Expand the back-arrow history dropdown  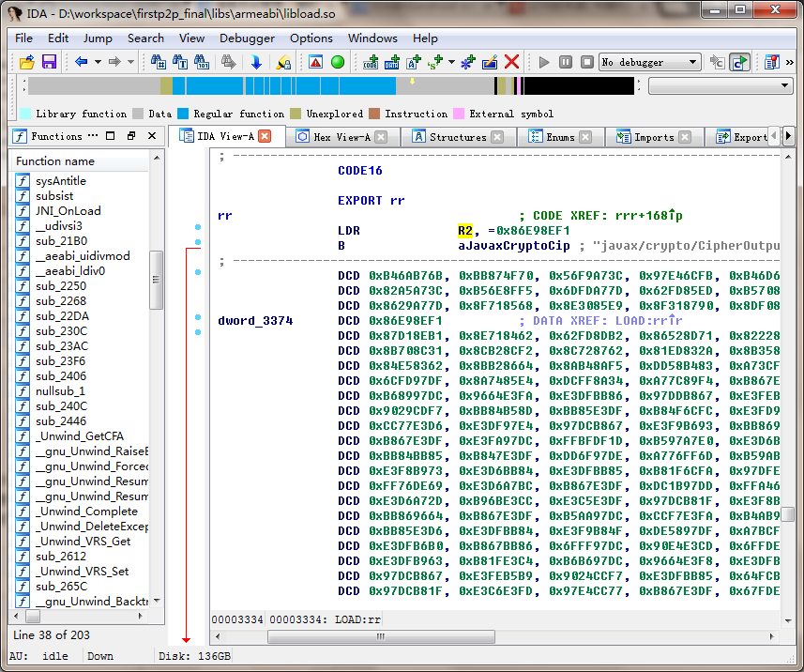coord(97,62)
